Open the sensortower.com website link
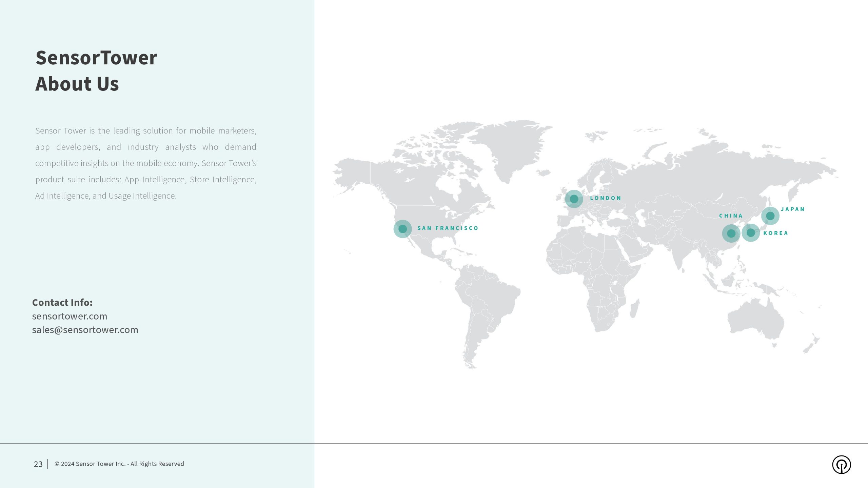Image resolution: width=868 pixels, height=488 pixels. [x=70, y=316]
